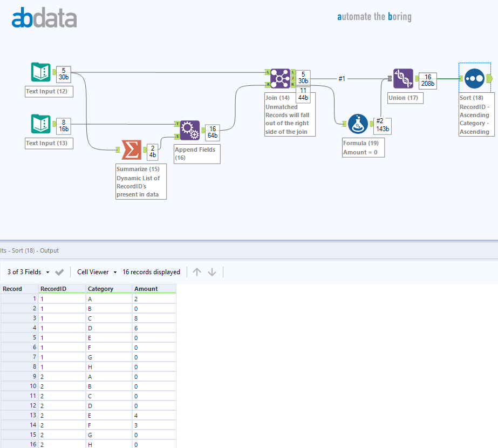Select the Formula (19) flask icon
The image size is (498, 448).
click(358, 124)
